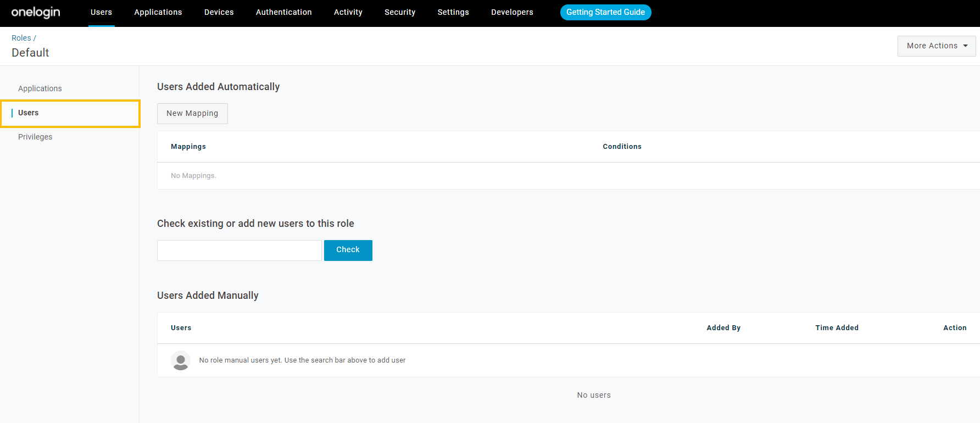Switch to the Privileges sidebar tab
The width and height of the screenshot is (980, 423).
[35, 137]
